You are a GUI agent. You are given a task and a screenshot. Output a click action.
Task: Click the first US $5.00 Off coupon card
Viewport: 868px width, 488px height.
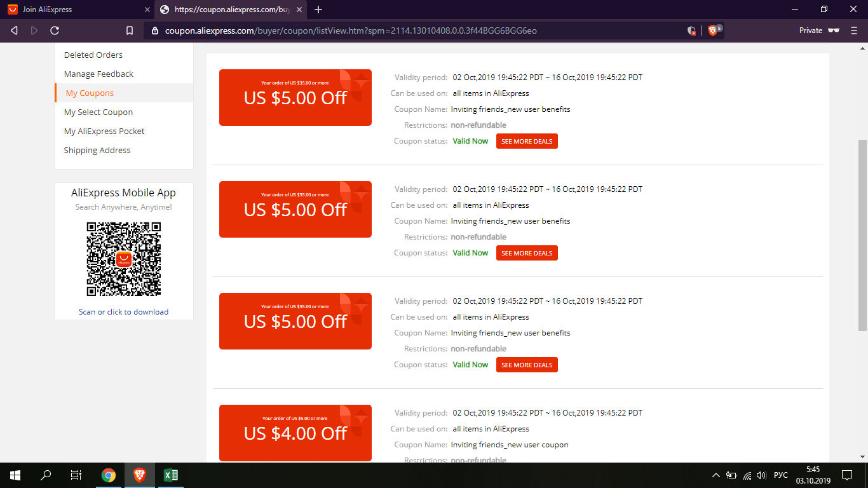[x=295, y=97]
